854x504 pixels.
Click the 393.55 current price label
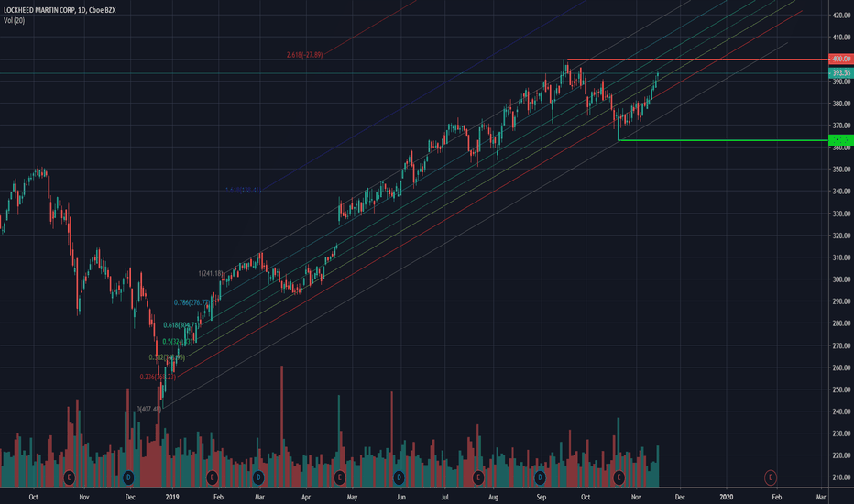(x=841, y=73)
